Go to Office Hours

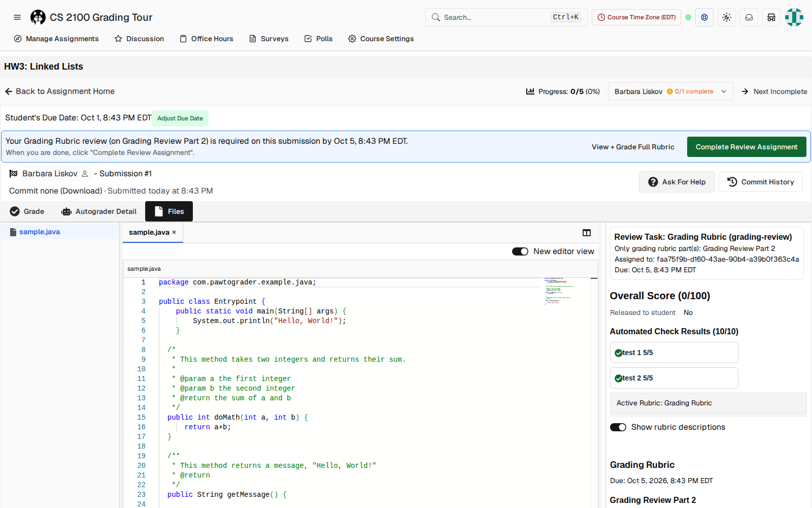[207, 39]
